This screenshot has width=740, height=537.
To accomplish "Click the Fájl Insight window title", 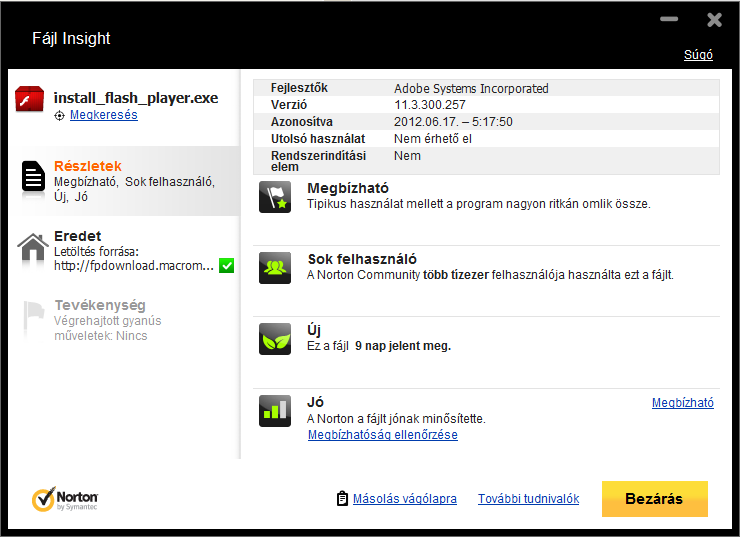I will (71, 38).
